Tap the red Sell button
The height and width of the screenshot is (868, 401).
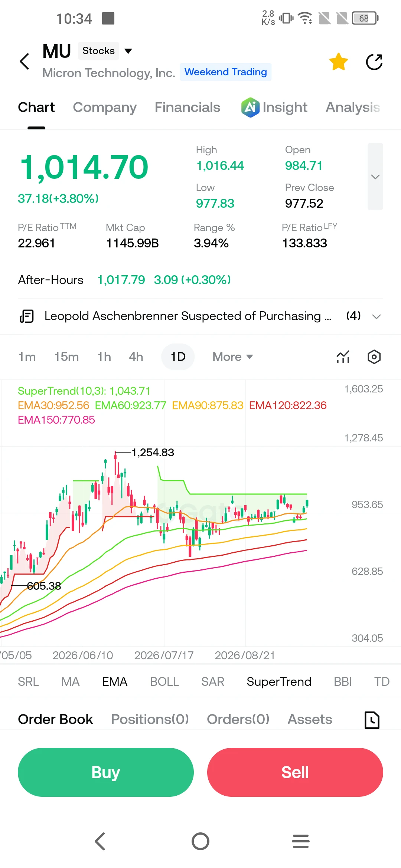(x=295, y=772)
